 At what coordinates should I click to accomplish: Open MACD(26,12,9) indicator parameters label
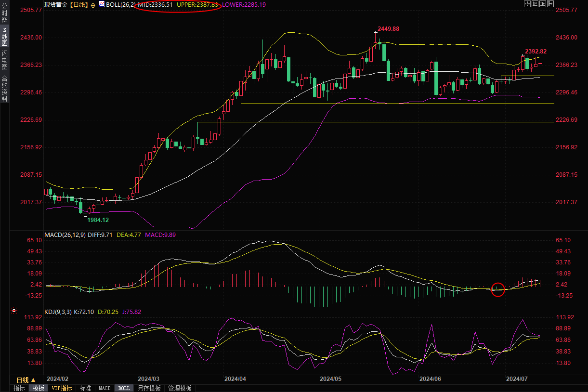pyautogui.click(x=65, y=235)
